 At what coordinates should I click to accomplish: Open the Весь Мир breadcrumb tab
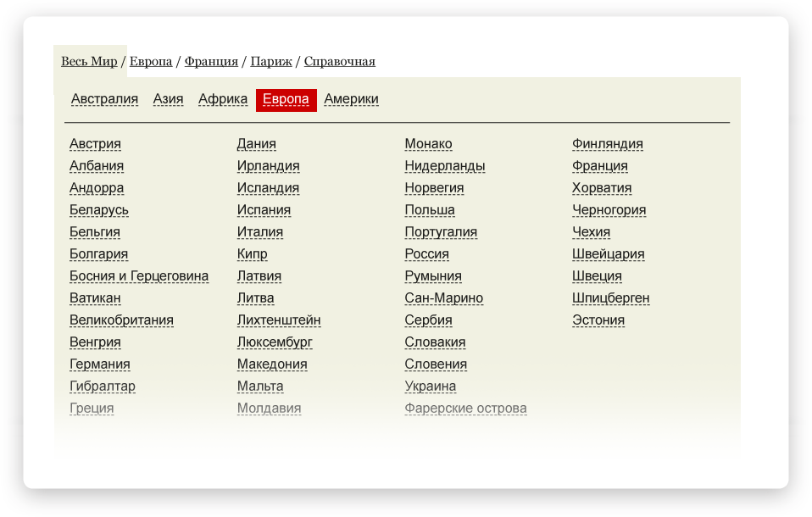pyautogui.click(x=89, y=62)
